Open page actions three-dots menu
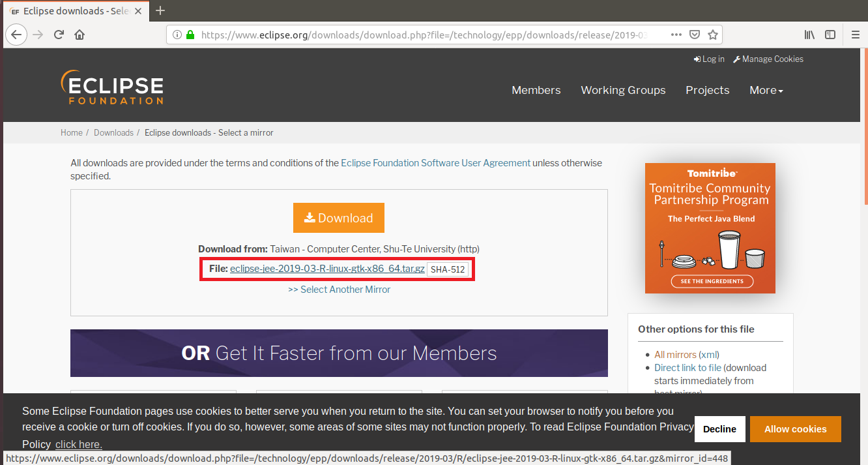Image resolution: width=868 pixels, height=465 pixels. (676, 35)
